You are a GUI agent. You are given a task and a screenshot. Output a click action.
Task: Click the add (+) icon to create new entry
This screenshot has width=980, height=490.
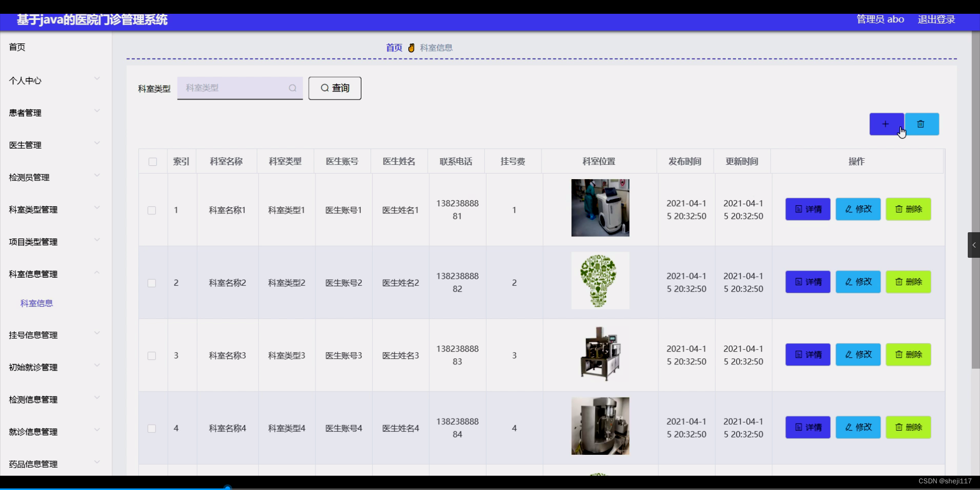pyautogui.click(x=886, y=124)
